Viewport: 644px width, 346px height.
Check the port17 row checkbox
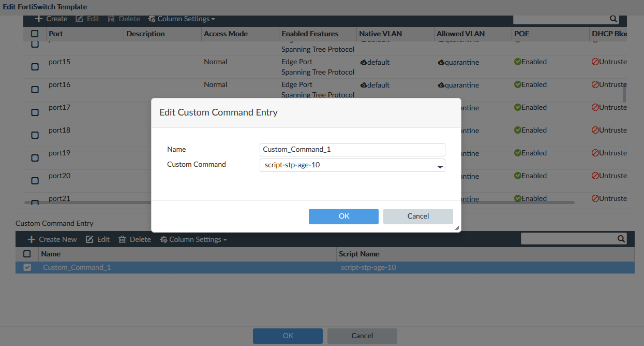(35, 112)
